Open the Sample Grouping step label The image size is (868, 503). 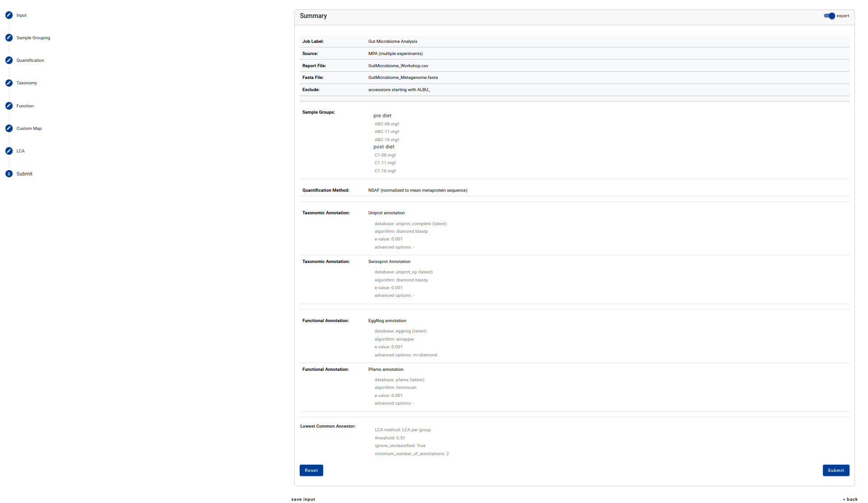(x=33, y=38)
